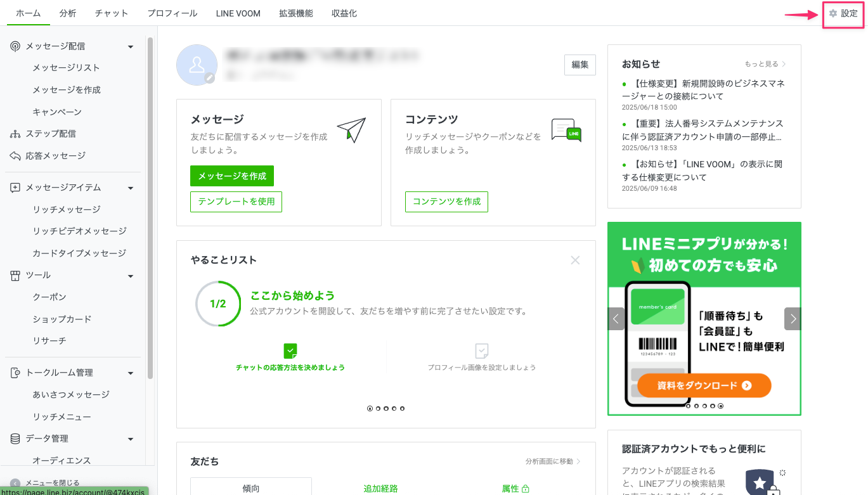Open キャンペーン in the sidebar
This screenshot has height=495, width=868.
coord(57,112)
